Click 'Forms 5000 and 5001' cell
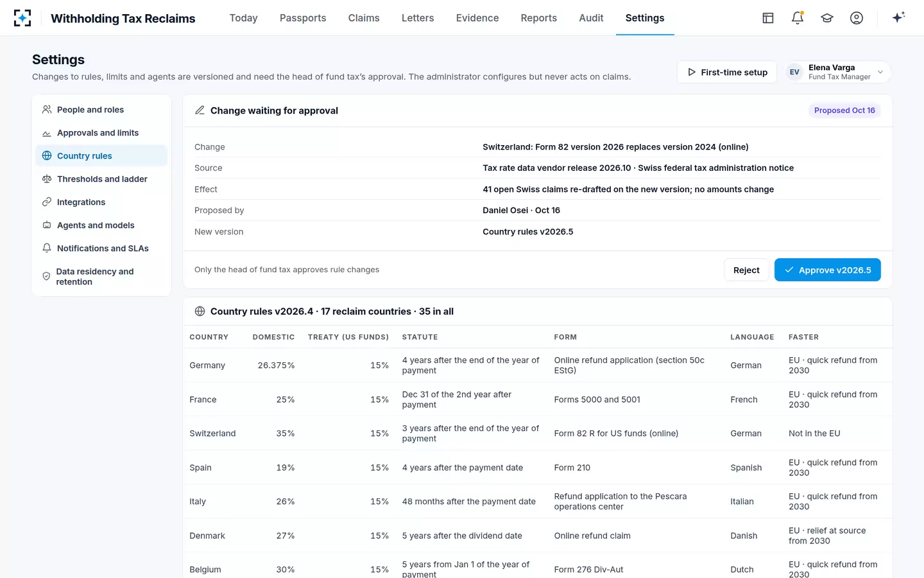924x578 pixels. (597, 399)
